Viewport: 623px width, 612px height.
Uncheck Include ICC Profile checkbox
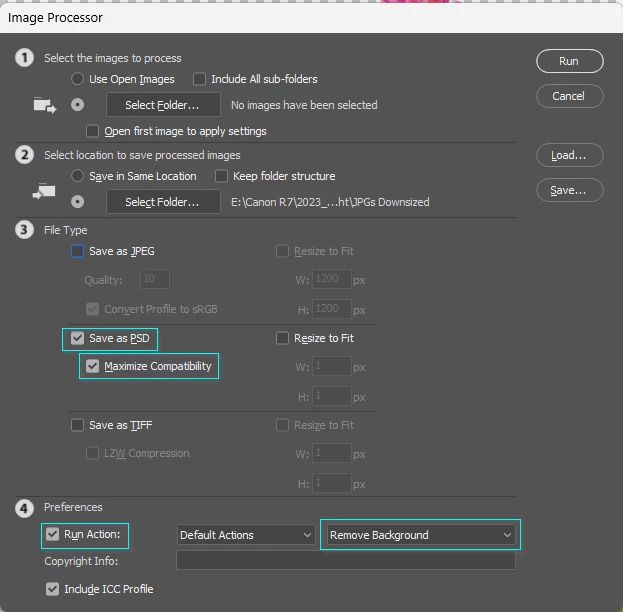pos(52,589)
